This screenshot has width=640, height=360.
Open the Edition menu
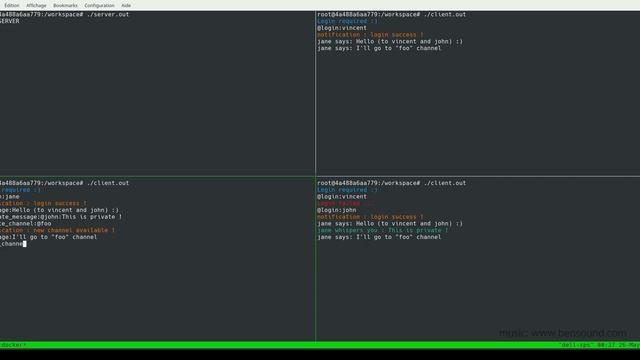[11, 5]
